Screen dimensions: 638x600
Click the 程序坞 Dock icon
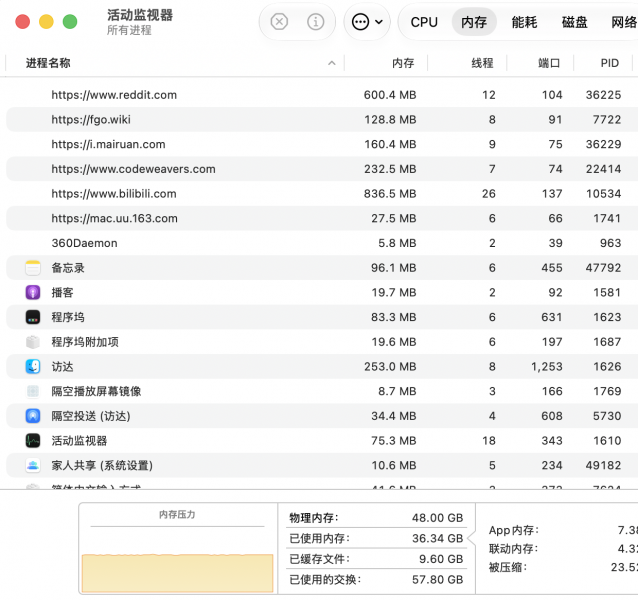point(33,317)
